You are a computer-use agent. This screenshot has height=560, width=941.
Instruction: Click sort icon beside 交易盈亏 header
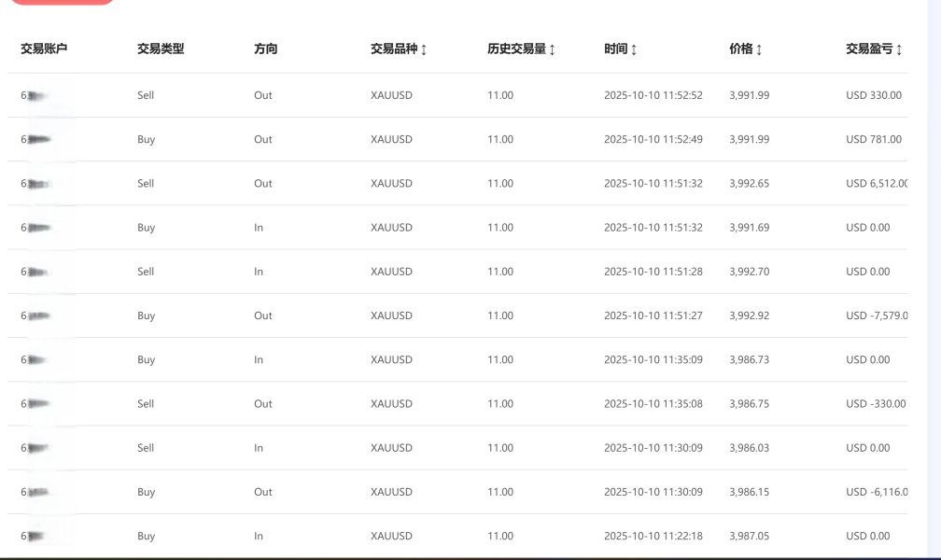[898, 49]
